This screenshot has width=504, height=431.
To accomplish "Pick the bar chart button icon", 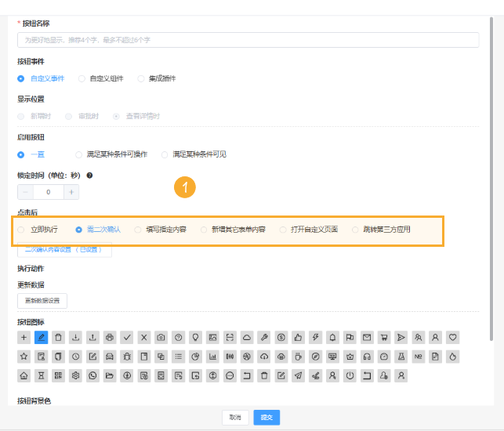I will click(x=212, y=357).
